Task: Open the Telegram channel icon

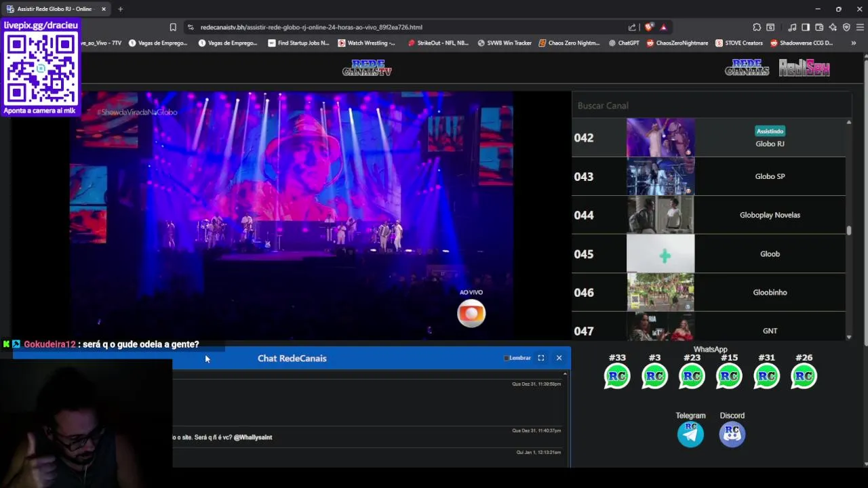Action: pyautogui.click(x=690, y=434)
